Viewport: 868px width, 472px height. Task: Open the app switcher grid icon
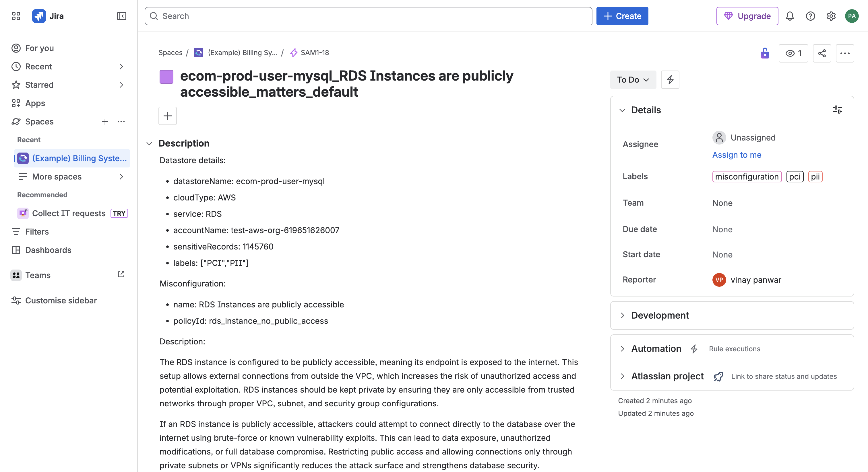coord(16,16)
